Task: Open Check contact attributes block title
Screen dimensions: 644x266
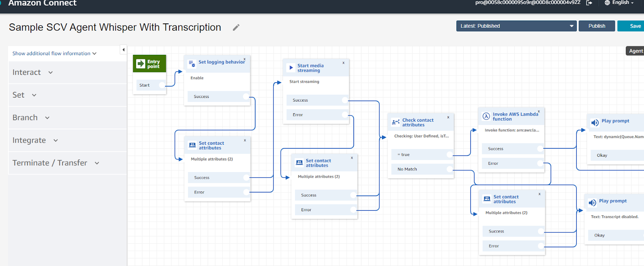Action: click(418, 123)
